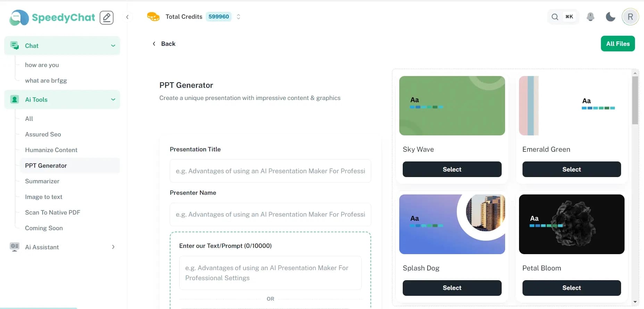Collapse the sidebar with the arrow icon
The width and height of the screenshot is (644, 309).
[127, 17]
